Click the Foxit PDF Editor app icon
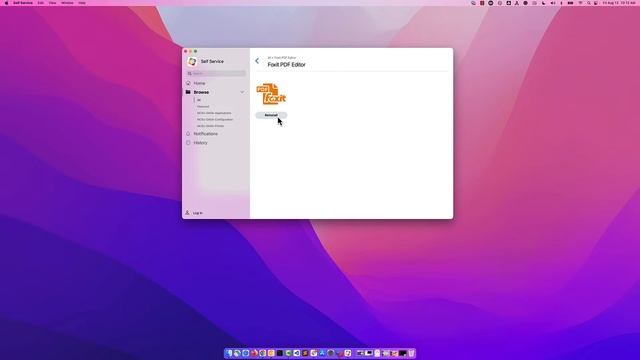This screenshot has height=360, width=640. click(x=271, y=94)
